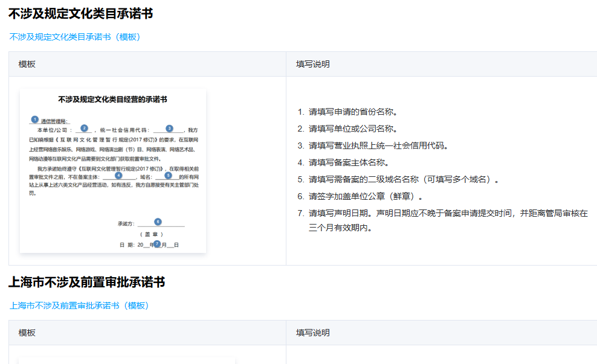The width and height of the screenshot is (597, 364).
Task: Click the 模板 column header in the first table
Action: tap(27, 64)
